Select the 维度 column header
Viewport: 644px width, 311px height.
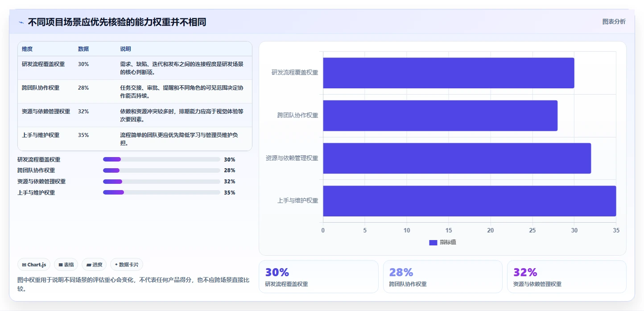coord(27,49)
